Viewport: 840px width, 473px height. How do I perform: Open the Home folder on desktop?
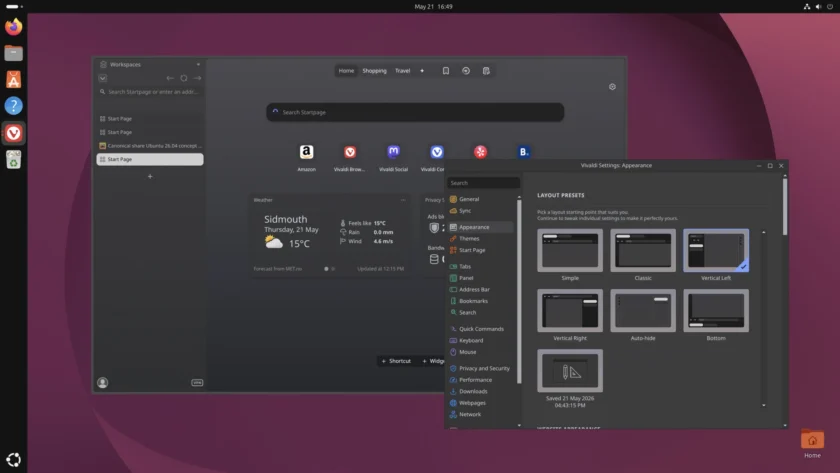812,444
